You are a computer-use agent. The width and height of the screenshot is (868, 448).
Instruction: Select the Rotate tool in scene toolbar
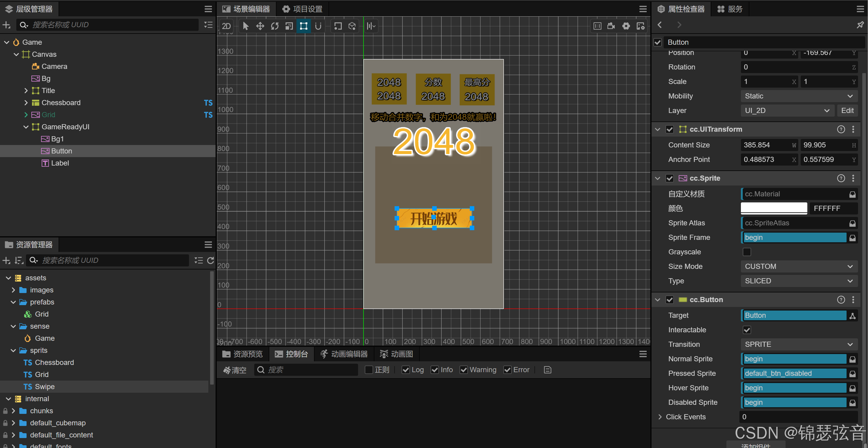pos(275,26)
